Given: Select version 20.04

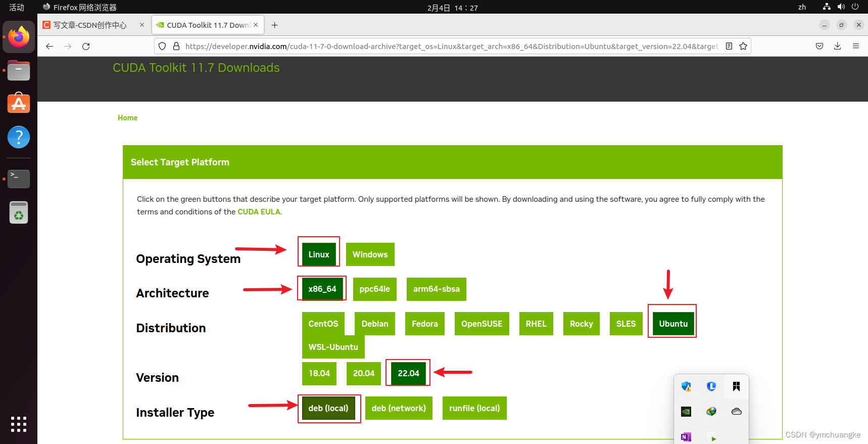Looking at the screenshot, I should [x=364, y=373].
